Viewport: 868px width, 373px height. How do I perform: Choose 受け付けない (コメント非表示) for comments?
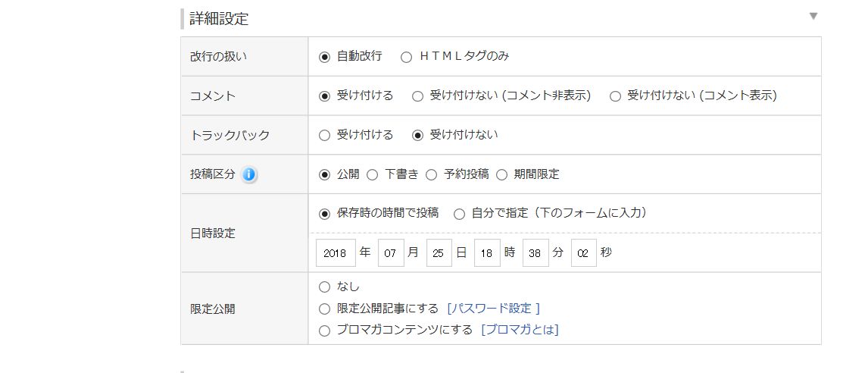click(x=417, y=96)
